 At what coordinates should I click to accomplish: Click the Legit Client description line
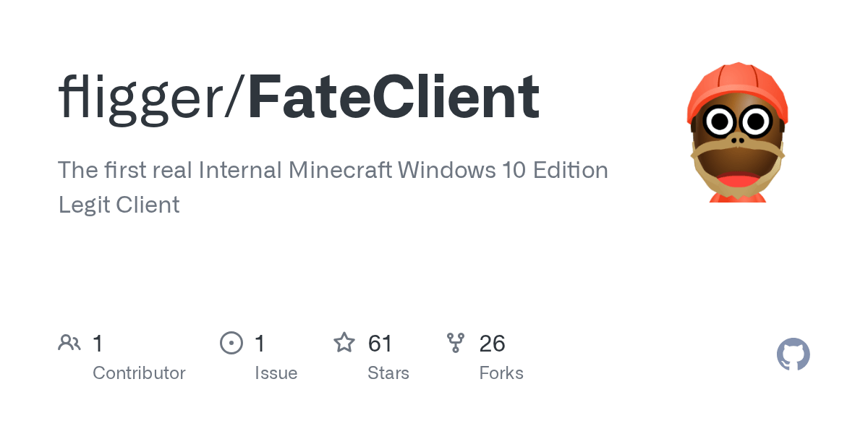point(119,205)
